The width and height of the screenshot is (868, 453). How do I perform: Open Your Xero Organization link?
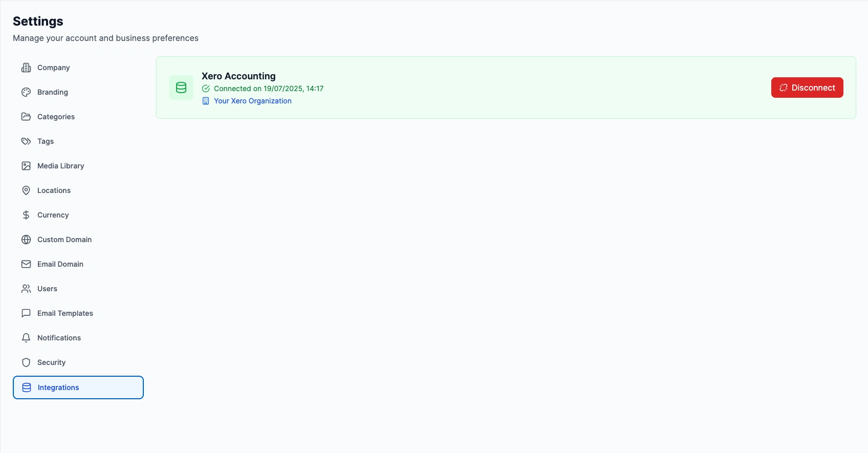(x=253, y=101)
